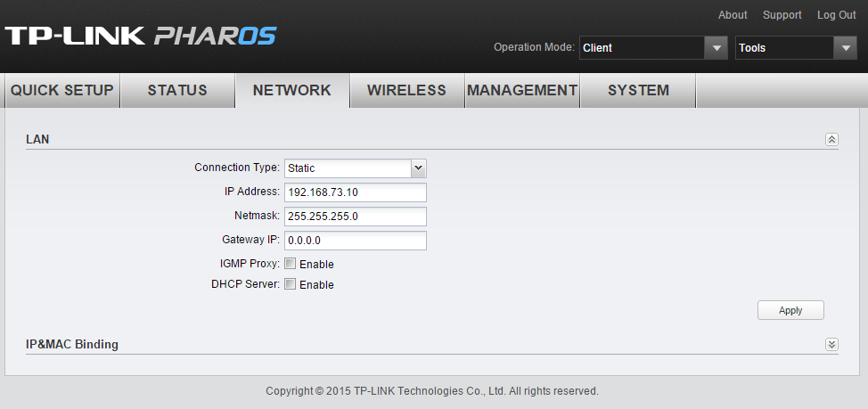Expand the IP&MAC Binding section chevron icon
The image size is (868, 409).
click(831, 344)
